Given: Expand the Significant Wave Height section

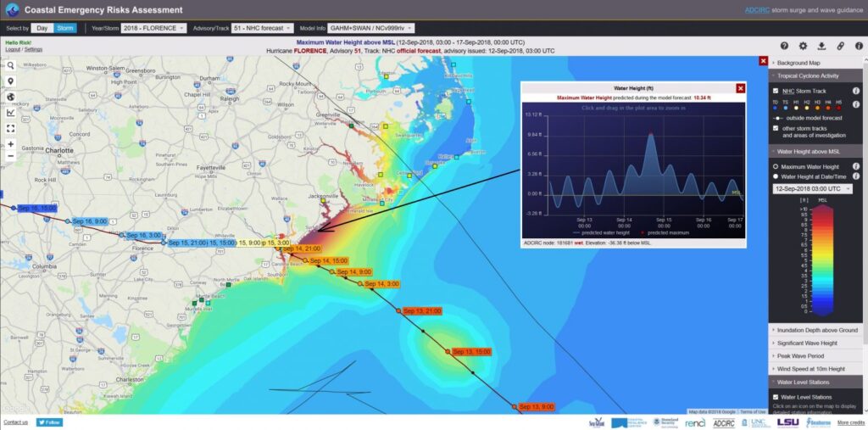Looking at the screenshot, I should coord(815,343).
